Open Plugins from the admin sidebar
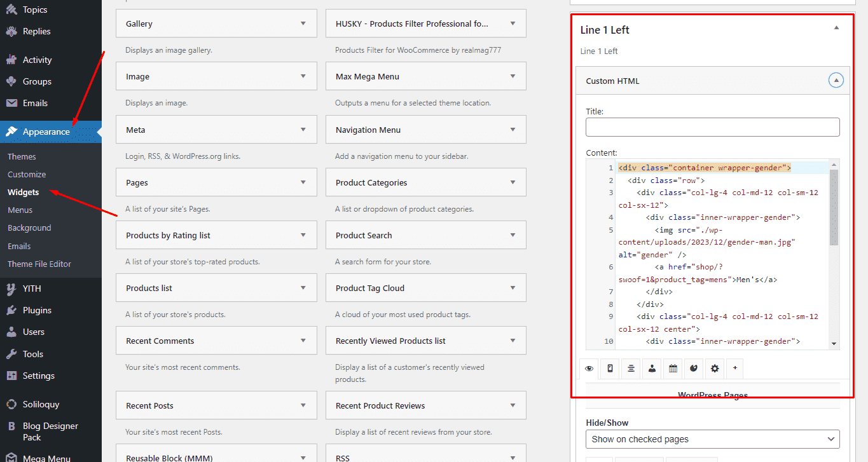The image size is (868, 462). point(37,310)
